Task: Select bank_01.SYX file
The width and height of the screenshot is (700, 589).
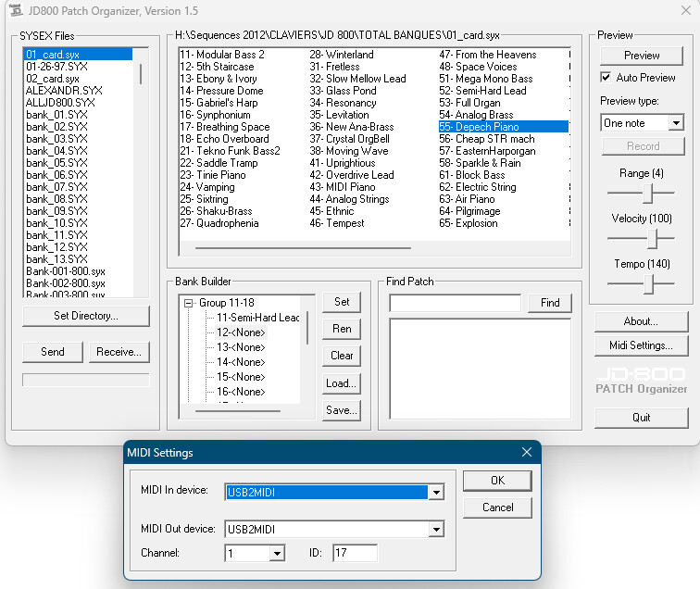Action: pos(56,115)
